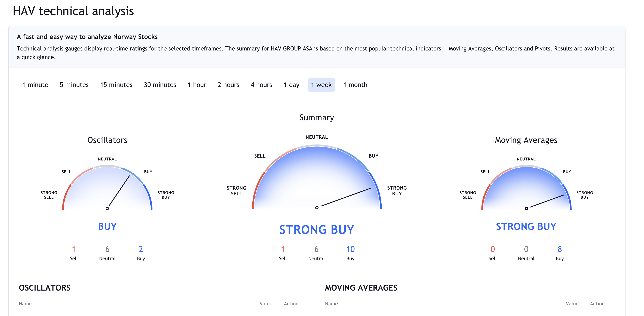Select the 1 day timeframe
This screenshot has width=644, height=316.
291,85
